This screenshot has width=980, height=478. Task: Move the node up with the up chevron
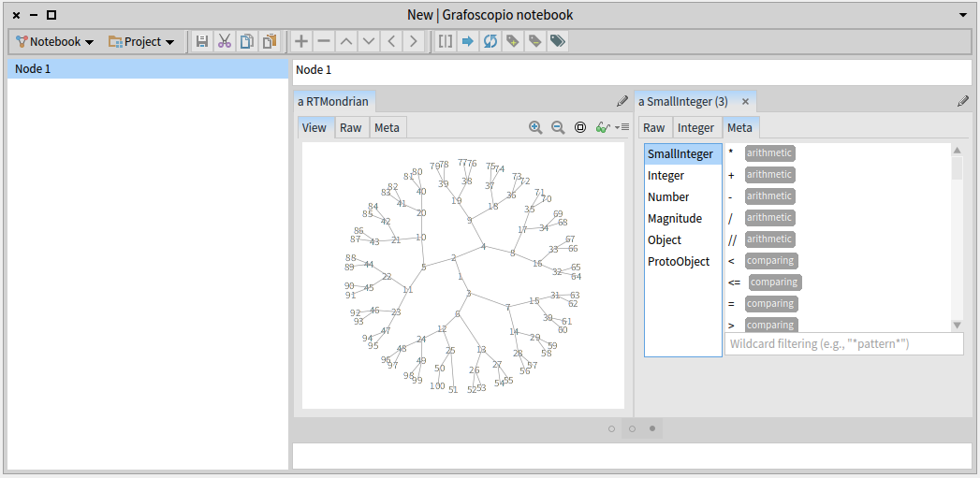tap(346, 42)
